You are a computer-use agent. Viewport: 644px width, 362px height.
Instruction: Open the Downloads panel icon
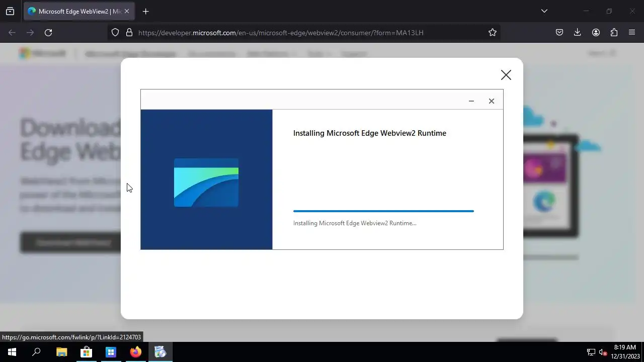(578, 33)
